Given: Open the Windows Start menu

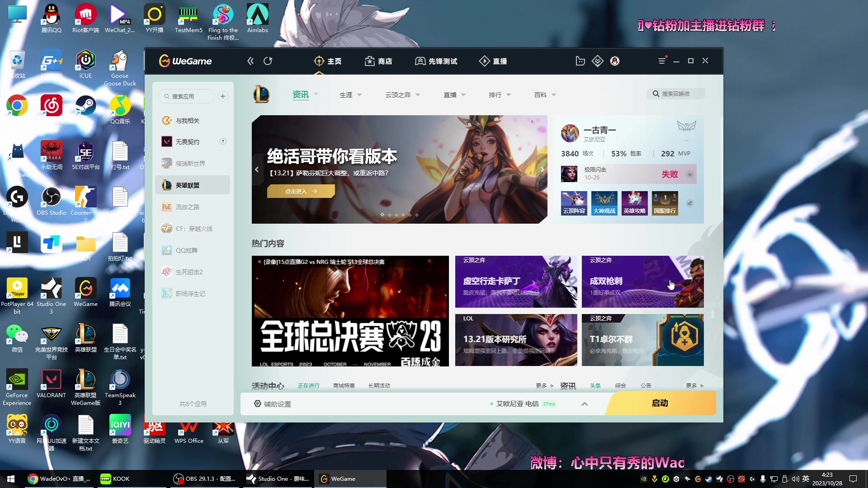Looking at the screenshot, I should pos(11,479).
